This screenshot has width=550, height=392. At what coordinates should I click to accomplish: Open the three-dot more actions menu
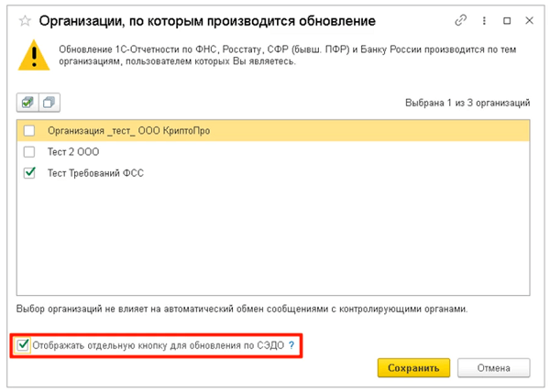(484, 21)
